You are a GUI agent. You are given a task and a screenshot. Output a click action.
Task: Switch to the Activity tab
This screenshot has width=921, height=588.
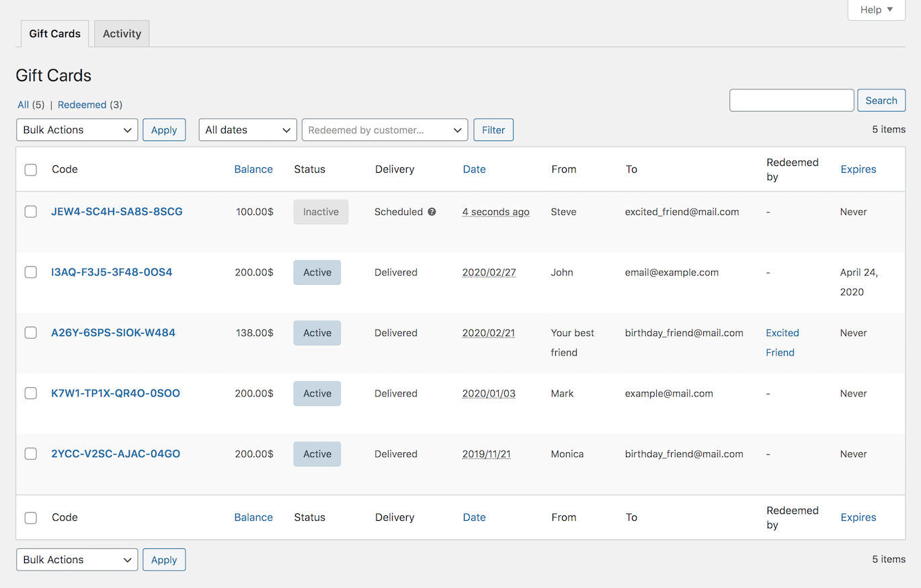point(122,34)
